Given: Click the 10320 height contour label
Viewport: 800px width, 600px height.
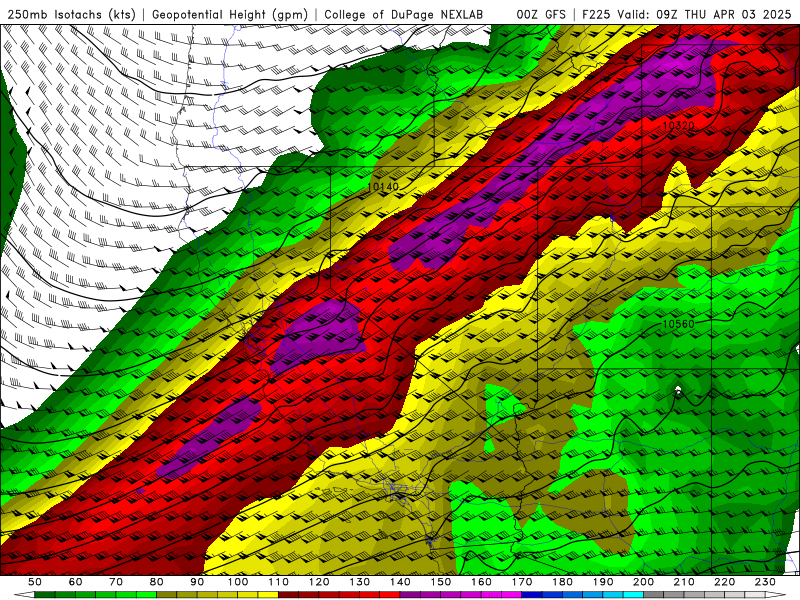Looking at the screenshot, I should (679, 125).
